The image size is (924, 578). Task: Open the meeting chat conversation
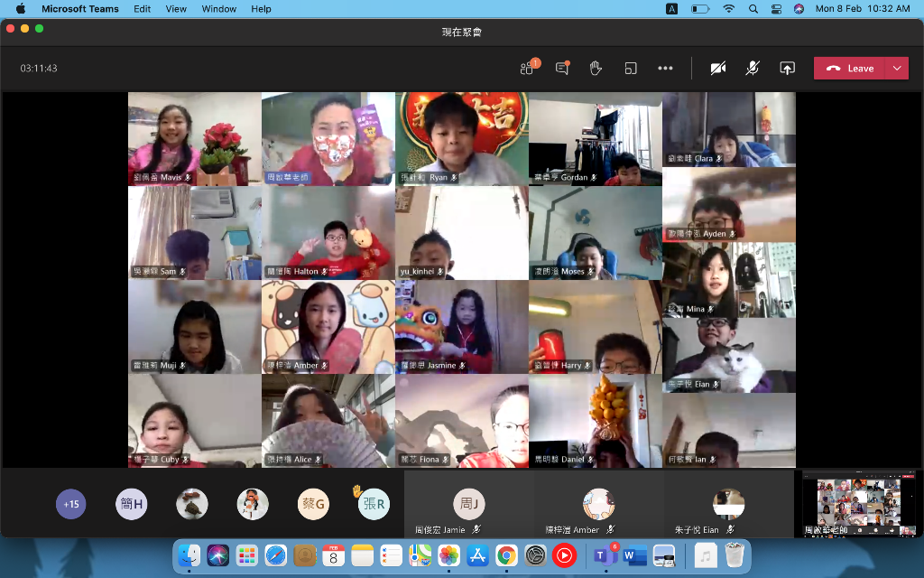pyautogui.click(x=563, y=68)
